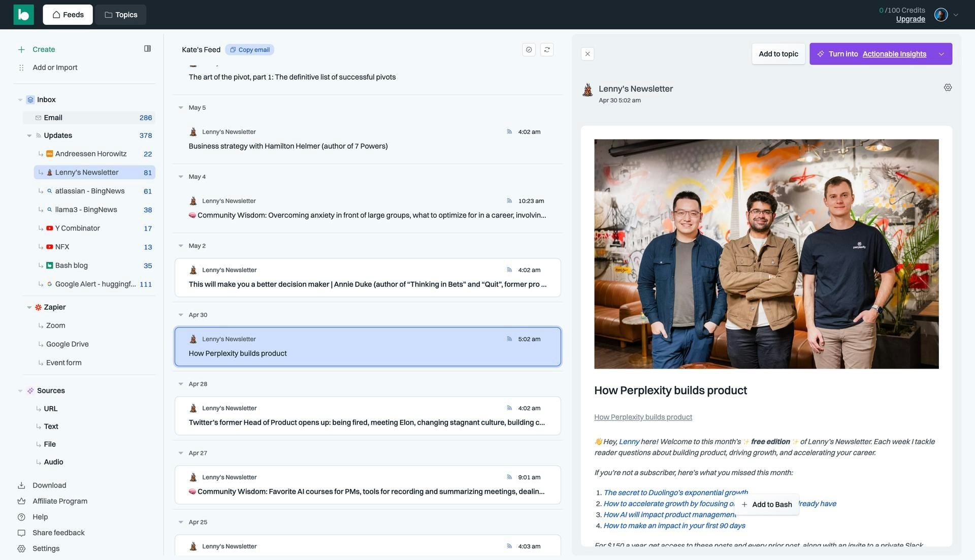Refresh Kate's Feed with reload icon
The height and width of the screenshot is (560, 975).
(547, 50)
